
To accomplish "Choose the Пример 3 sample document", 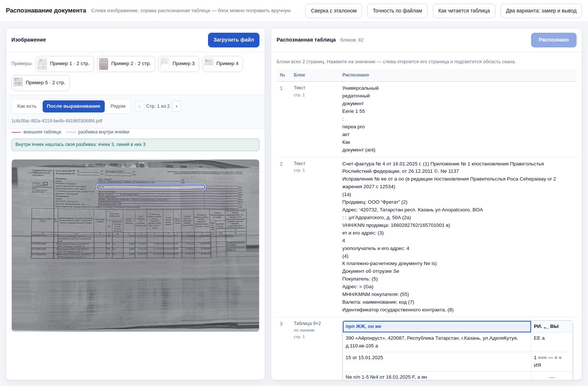I will [179, 64].
